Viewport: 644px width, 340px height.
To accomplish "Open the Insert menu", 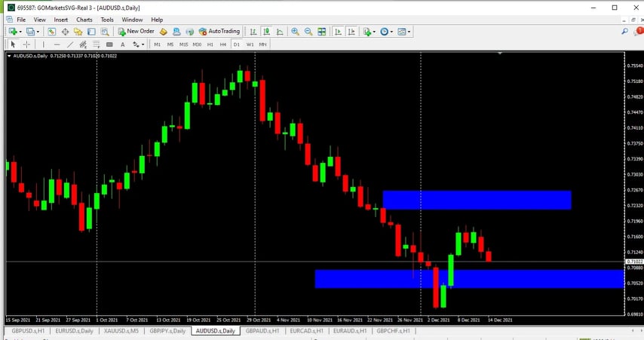I will pos(61,20).
